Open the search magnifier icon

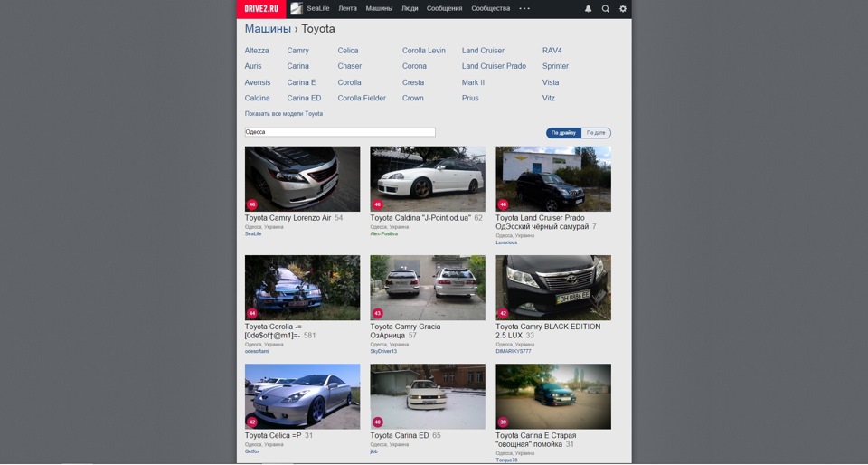(606, 9)
